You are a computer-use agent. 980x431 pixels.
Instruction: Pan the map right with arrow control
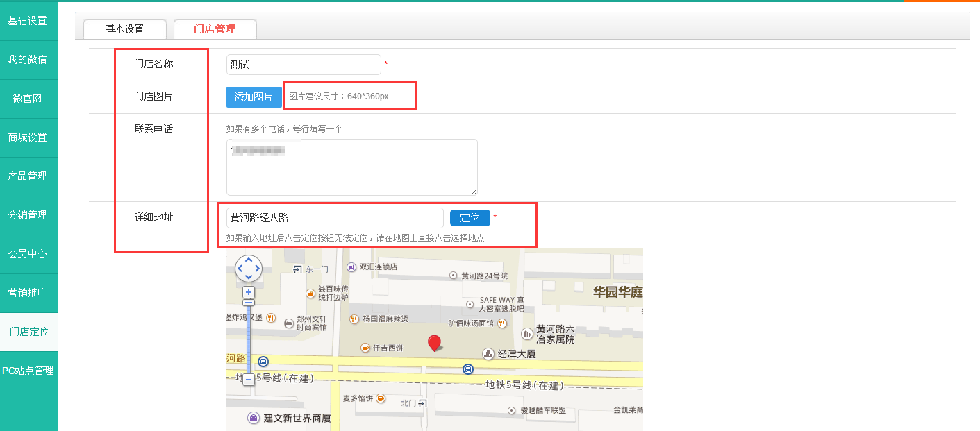(x=257, y=269)
